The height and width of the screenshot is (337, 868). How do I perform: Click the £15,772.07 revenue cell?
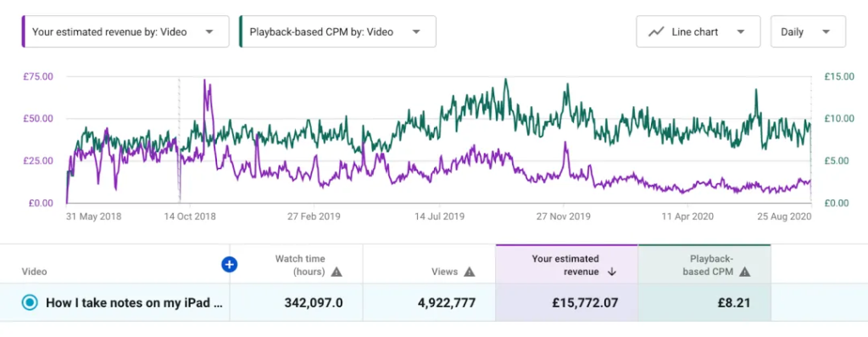point(585,303)
